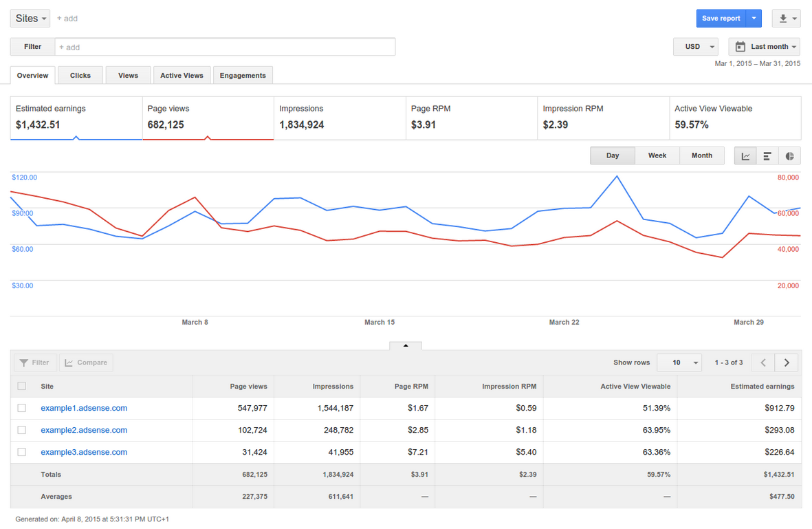Select the Active View Viewable metric card
The height and width of the screenshot is (529, 812).
click(735, 118)
